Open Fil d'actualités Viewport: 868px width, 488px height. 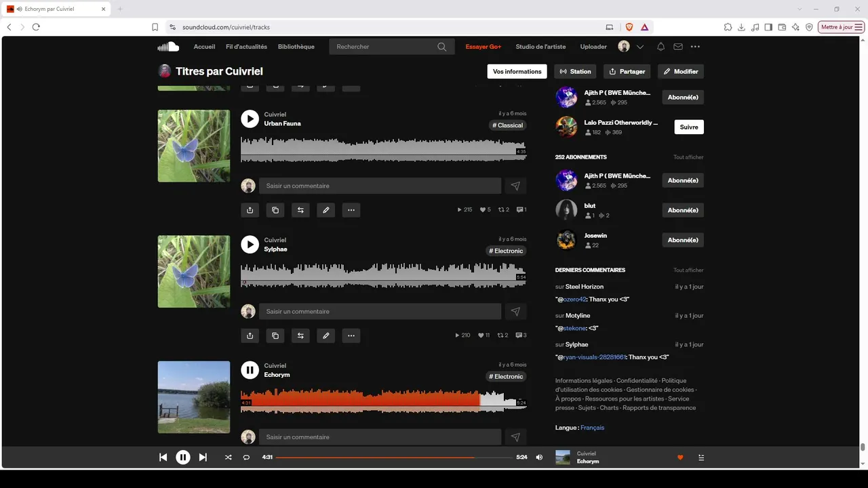(x=247, y=47)
